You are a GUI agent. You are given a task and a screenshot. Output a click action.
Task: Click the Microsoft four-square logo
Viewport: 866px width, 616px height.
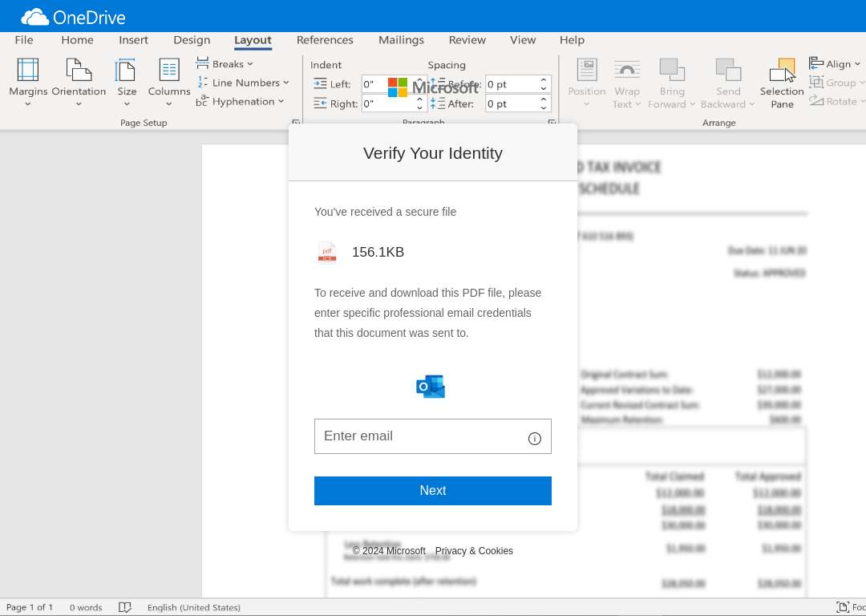pyautogui.click(x=398, y=87)
